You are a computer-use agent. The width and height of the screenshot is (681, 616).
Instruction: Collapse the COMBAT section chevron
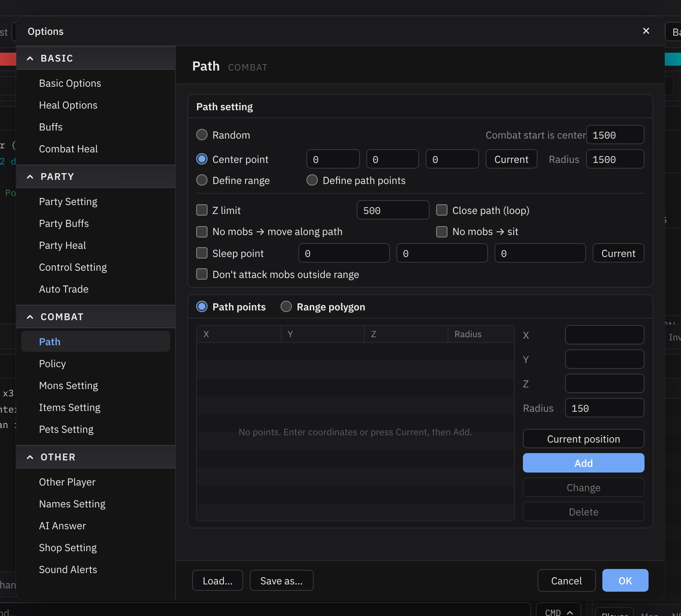pos(30,317)
